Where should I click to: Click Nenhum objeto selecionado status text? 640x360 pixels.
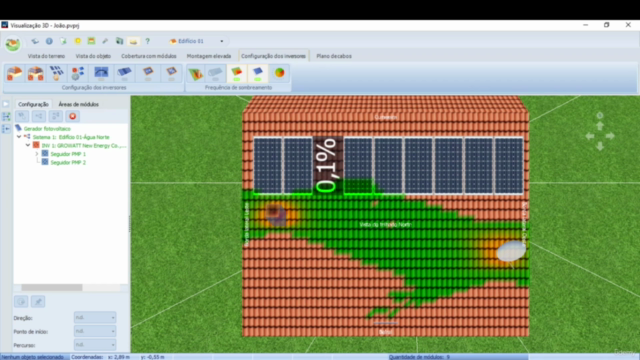(x=33, y=357)
